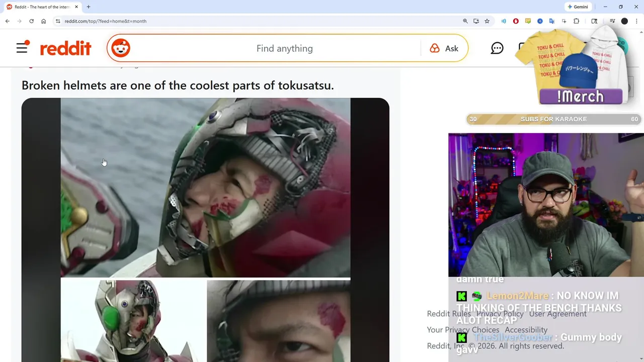Open the close-up forehead wound image
The image size is (644, 362).
(278, 321)
